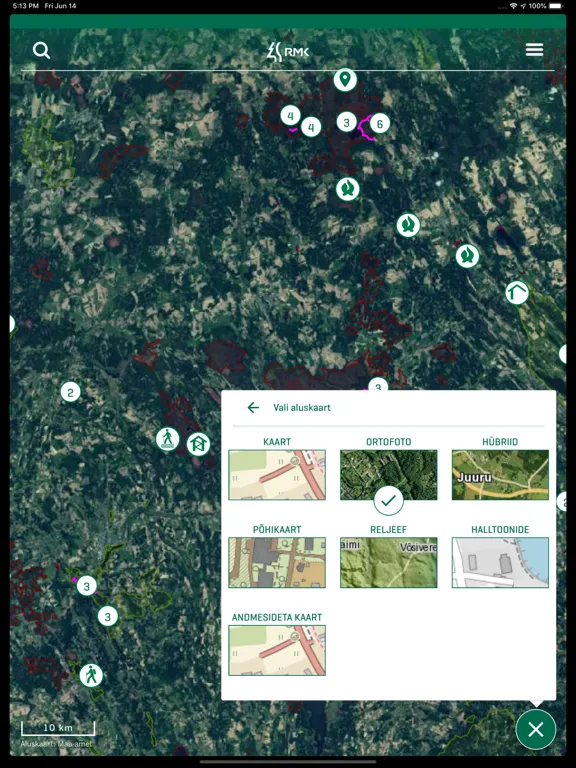Go back with the arrow in Vali aluskaart
The width and height of the screenshot is (576, 768).
click(x=253, y=408)
